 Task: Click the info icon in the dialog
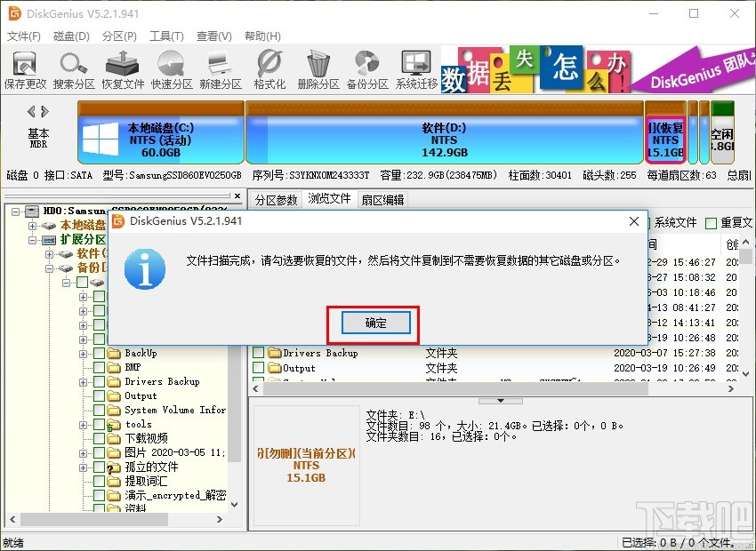tap(145, 268)
